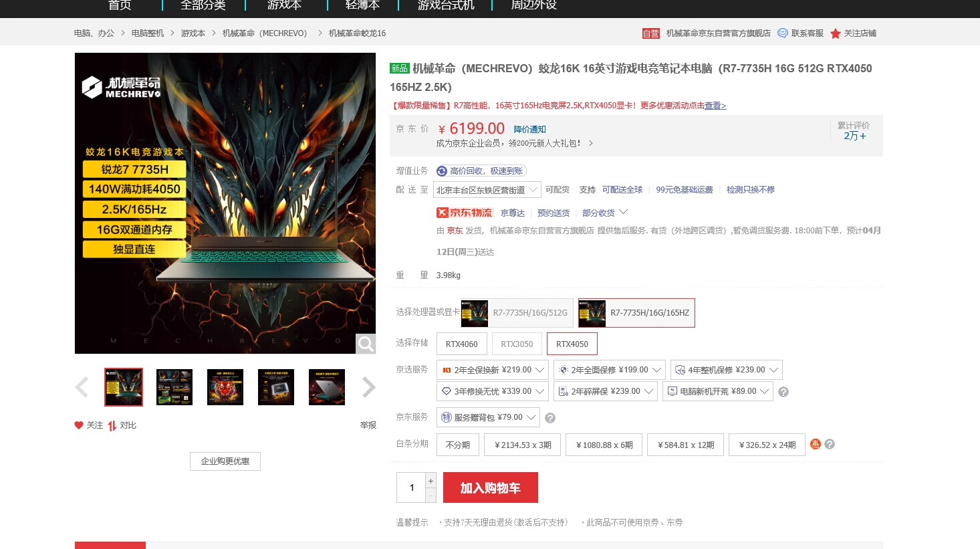Click the 京东物流 logo
Viewport: 980px width, 549px height.
[465, 213]
